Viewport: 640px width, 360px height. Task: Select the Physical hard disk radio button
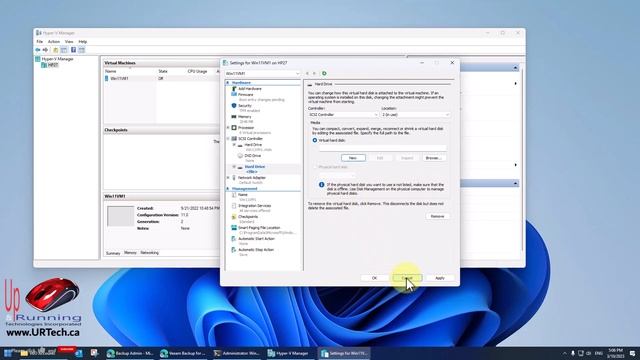(x=315, y=167)
